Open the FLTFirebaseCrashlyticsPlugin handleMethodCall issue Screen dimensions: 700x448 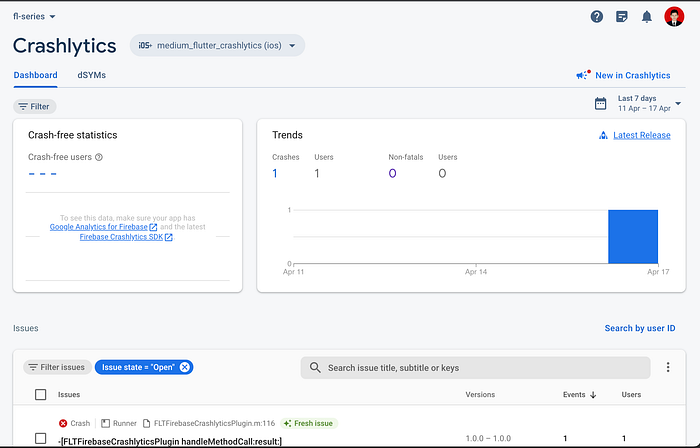tap(170, 442)
